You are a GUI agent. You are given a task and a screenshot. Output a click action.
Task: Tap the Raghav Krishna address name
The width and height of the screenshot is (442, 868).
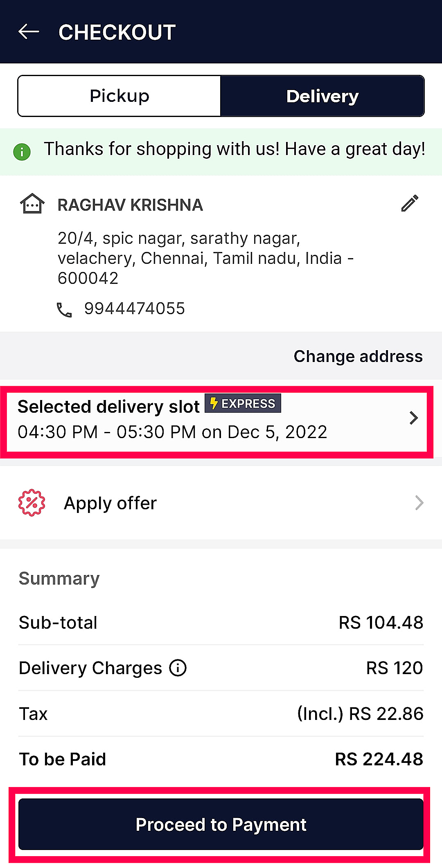(130, 205)
